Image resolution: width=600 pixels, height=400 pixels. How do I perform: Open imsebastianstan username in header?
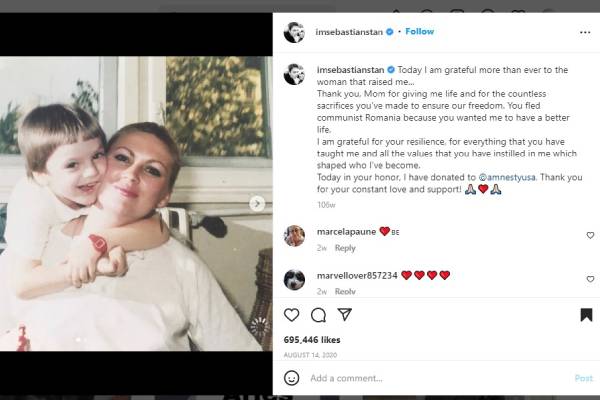click(x=352, y=32)
